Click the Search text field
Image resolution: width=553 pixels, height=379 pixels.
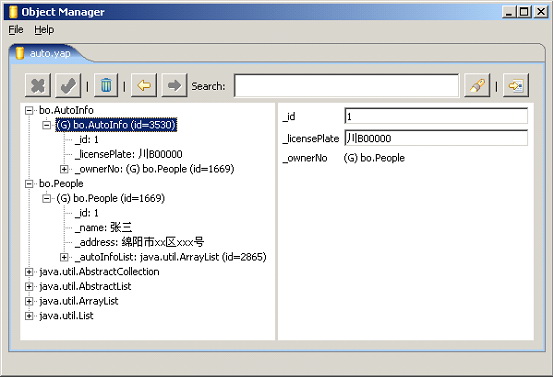pyautogui.click(x=346, y=85)
